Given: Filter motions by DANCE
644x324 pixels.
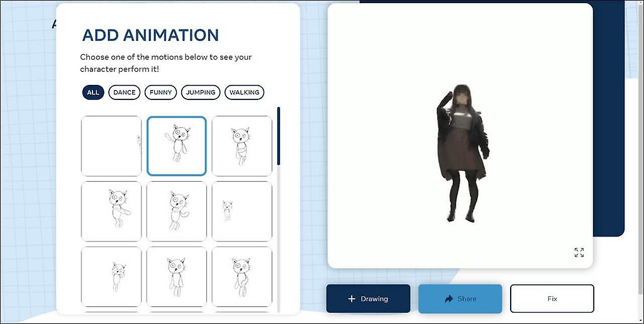Looking at the screenshot, I should (125, 92).
